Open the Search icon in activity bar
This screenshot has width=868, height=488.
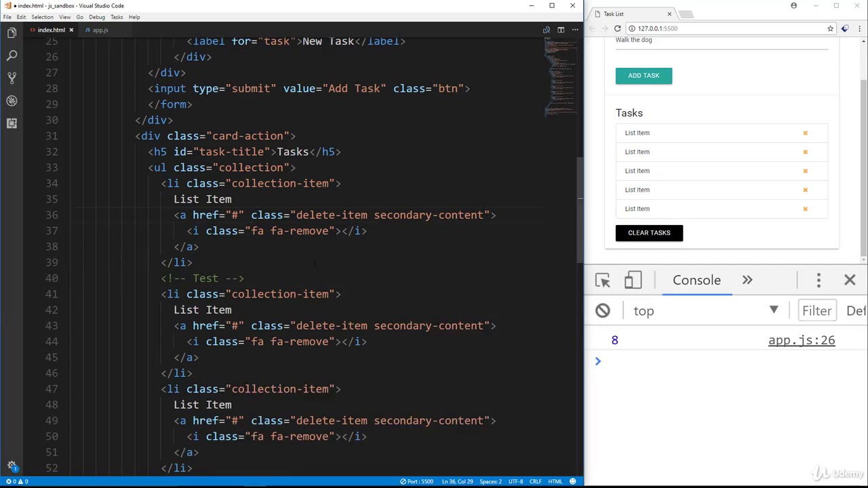pos(12,56)
